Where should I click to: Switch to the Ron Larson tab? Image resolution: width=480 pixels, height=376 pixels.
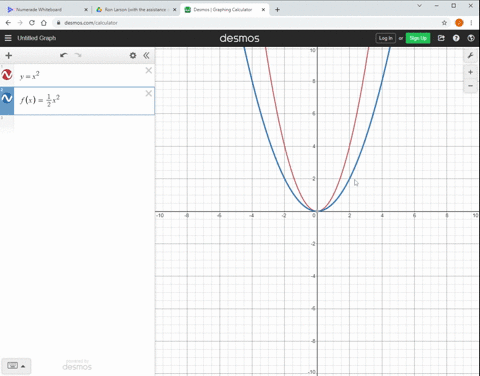pyautogui.click(x=135, y=10)
